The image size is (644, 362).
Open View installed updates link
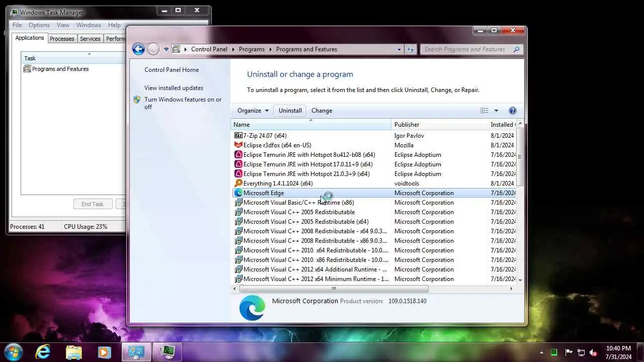pos(174,88)
